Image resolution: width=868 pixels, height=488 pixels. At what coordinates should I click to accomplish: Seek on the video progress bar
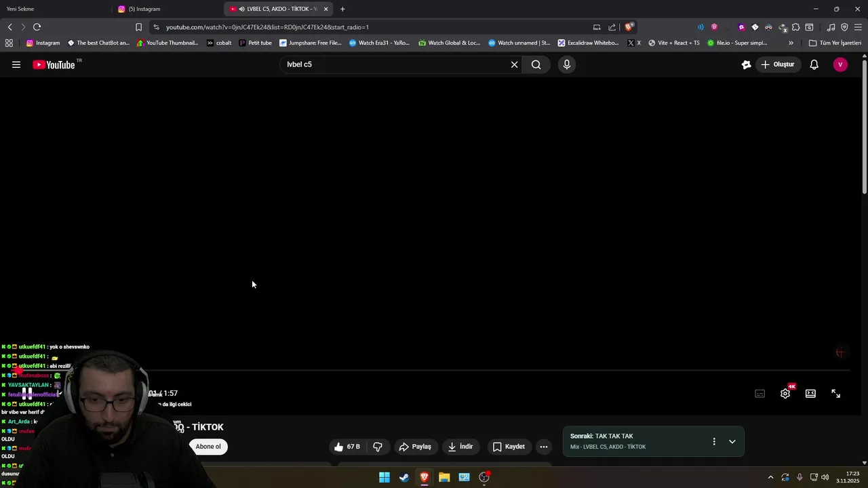(434, 371)
